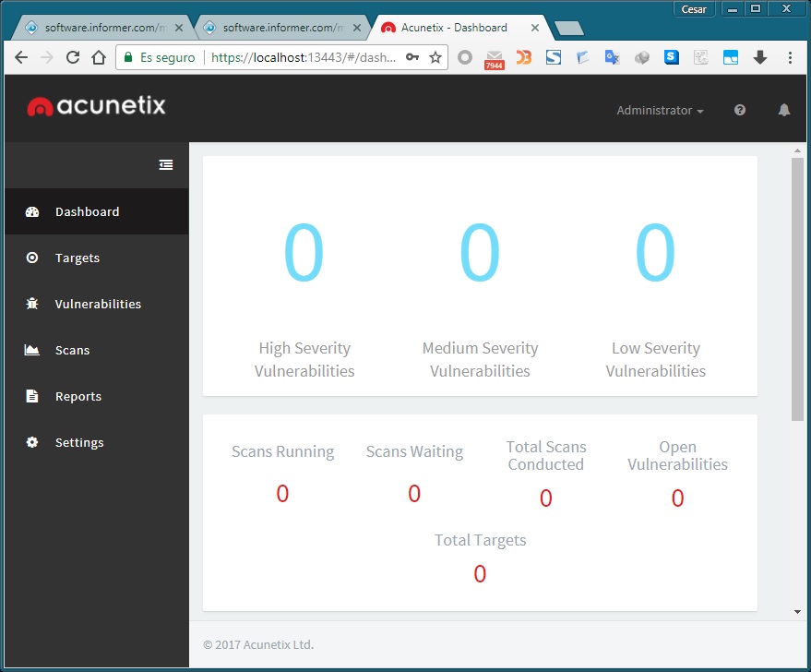Switch to the first software.informer.com tab
This screenshot has height=672, width=811.
point(101,27)
